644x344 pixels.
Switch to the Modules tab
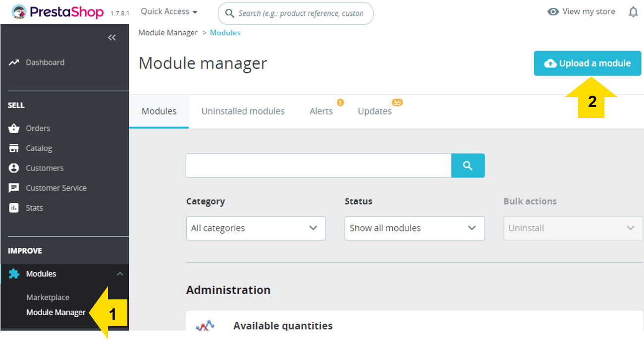click(159, 111)
